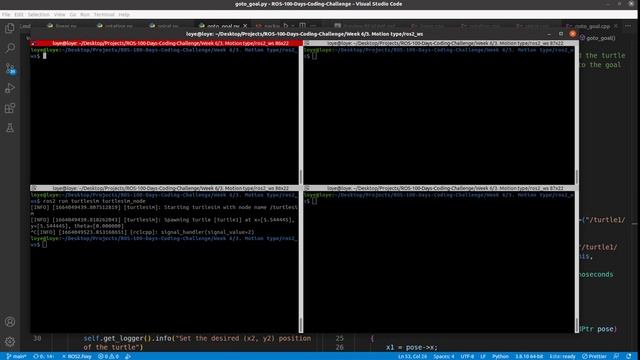This screenshot has width=640, height=360.
Task: Click the main branch in status bar
Action: 16,356
